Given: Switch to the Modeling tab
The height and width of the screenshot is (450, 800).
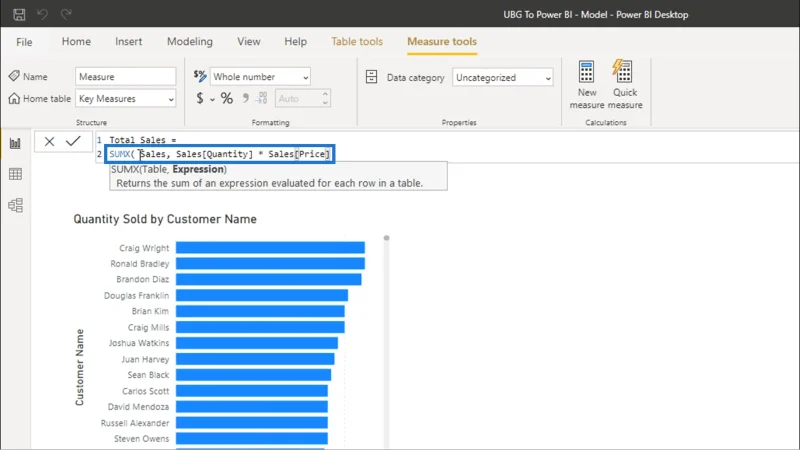Looking at the screenshot, I should tap(190, 41).
